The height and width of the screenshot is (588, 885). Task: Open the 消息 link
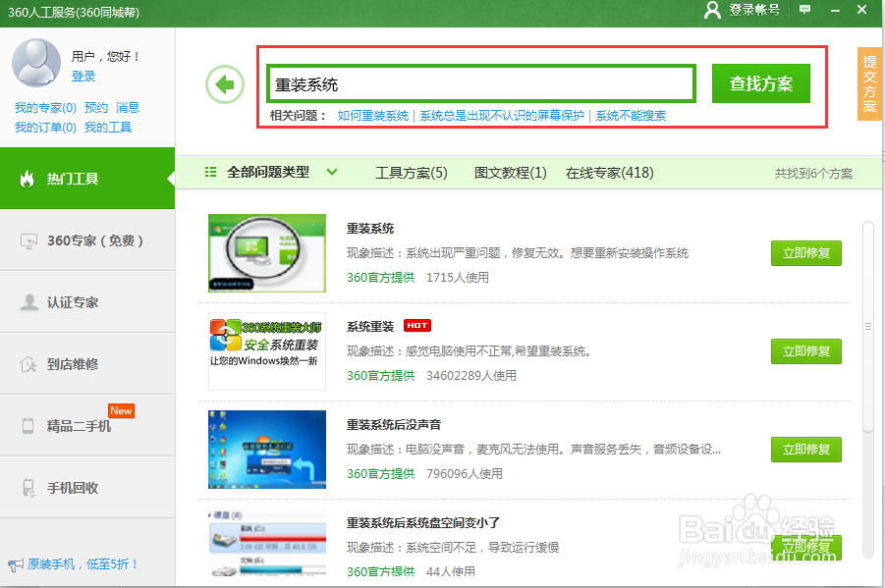click(128, 107)
